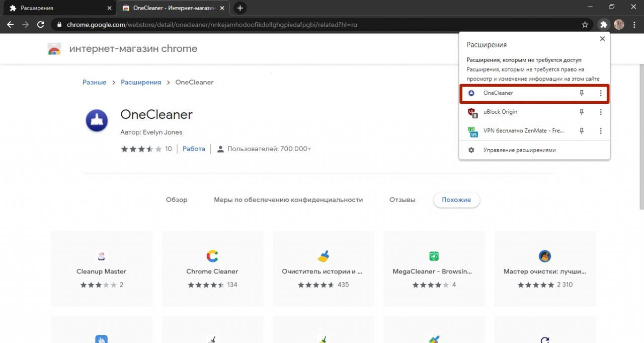Click the Очиститель истории broom icon
This screenshot has height=343, width=644.
click(323, 256)
